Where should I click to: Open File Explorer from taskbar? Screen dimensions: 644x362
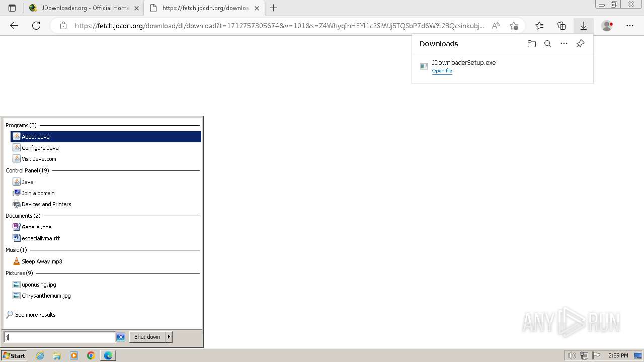point(57,355)
